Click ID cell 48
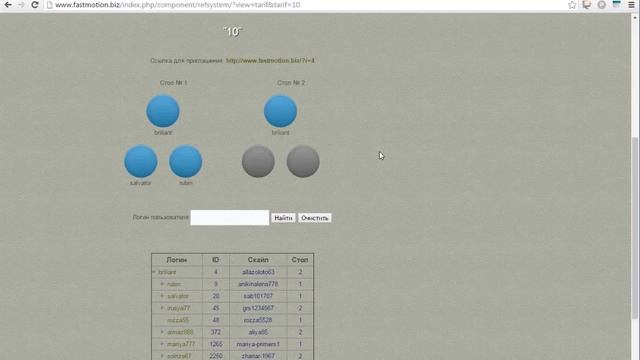Image resolution: width=640 pixels, height=360 pixels. (x=216, y=320)
